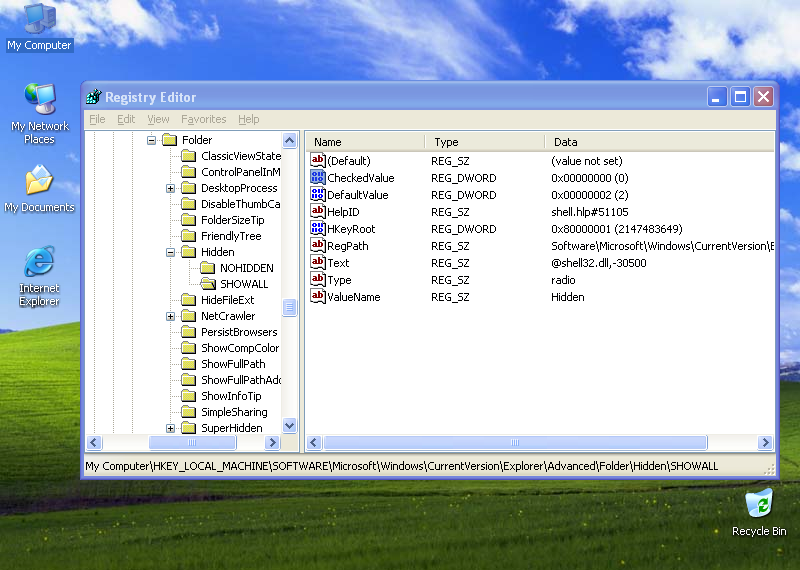Screen dimensions: 800x570
Task: Select the ClassicViewState folder icon
Action: 189,156
